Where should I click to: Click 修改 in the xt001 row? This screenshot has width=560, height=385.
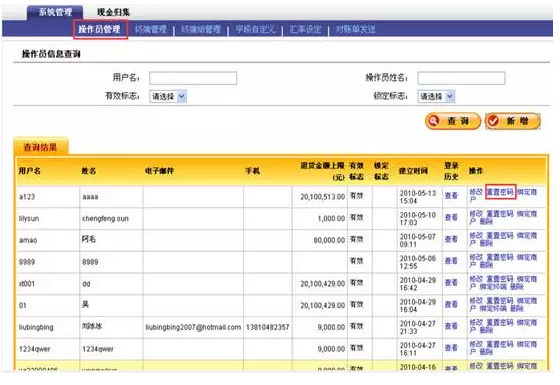pos(476,279)
